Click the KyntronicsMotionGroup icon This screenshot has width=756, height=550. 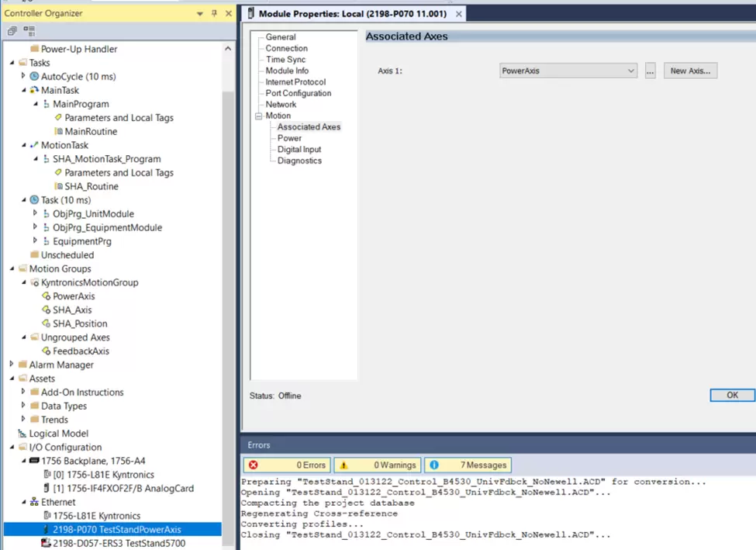click(34, 282)
